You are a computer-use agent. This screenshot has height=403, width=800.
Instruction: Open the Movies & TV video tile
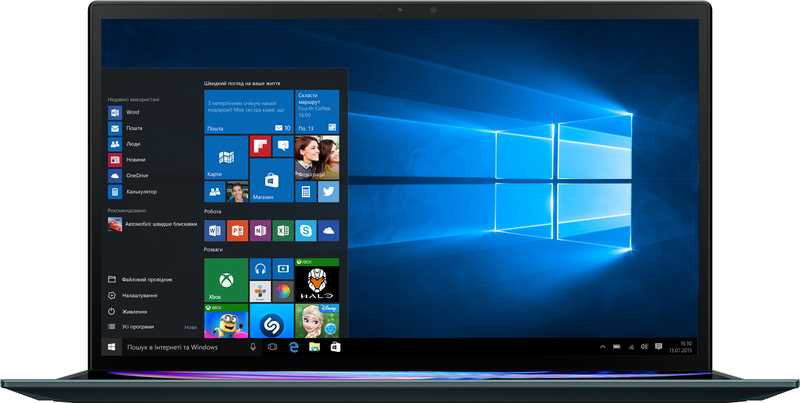[283, 268]
